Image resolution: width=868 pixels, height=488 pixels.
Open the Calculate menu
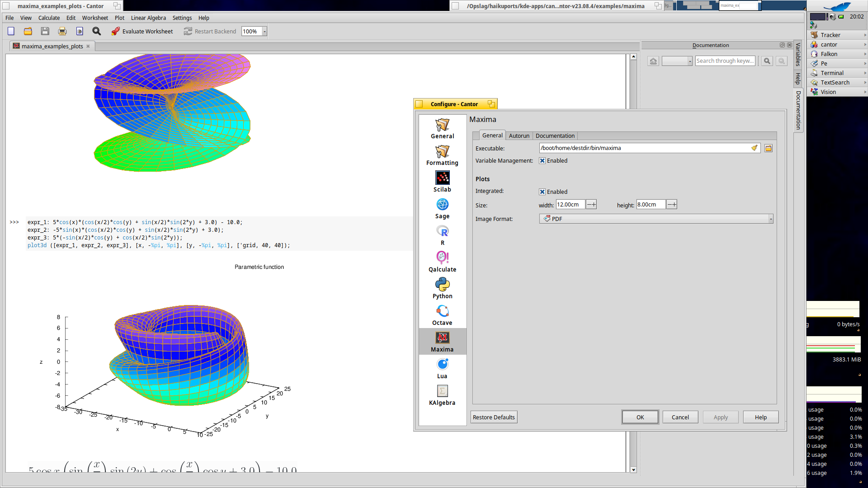tap(49, 18)
